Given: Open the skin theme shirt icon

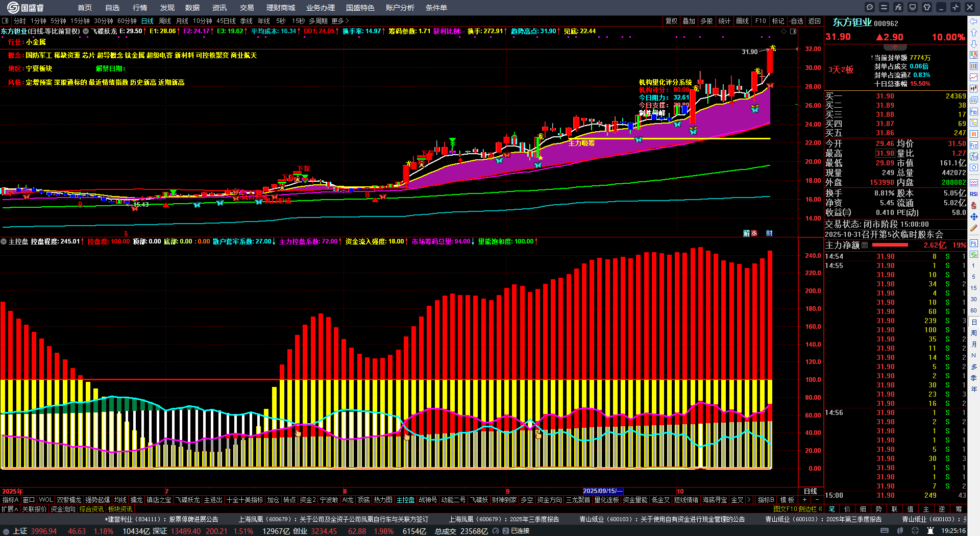Looking at the screenshot, I should [x=927, y=7].
